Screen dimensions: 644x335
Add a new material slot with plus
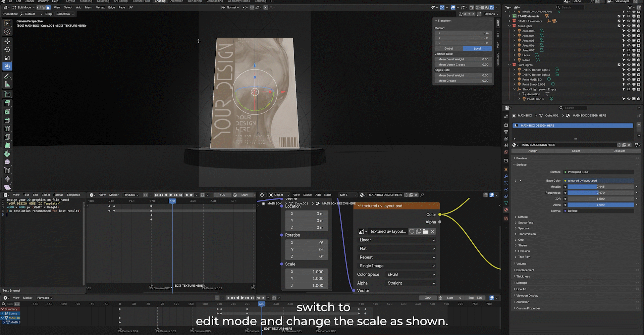[639, 125]
